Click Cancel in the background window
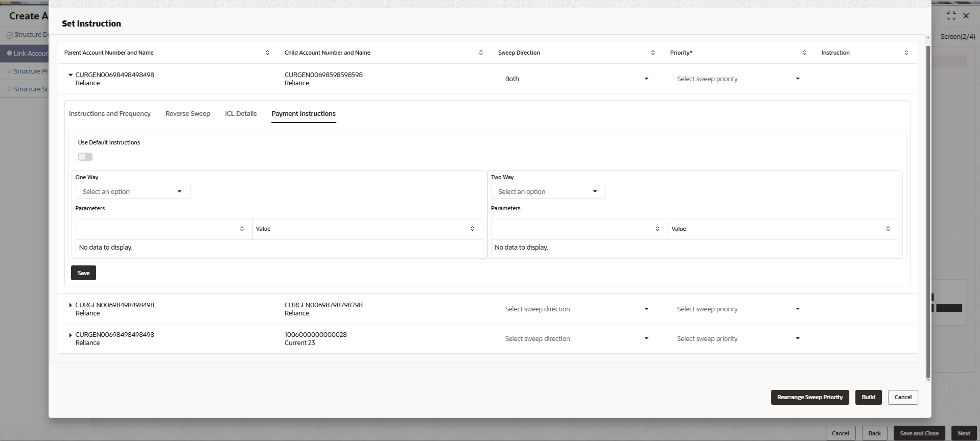Viewport: 980px width, 441px height. tap(840, 433)
